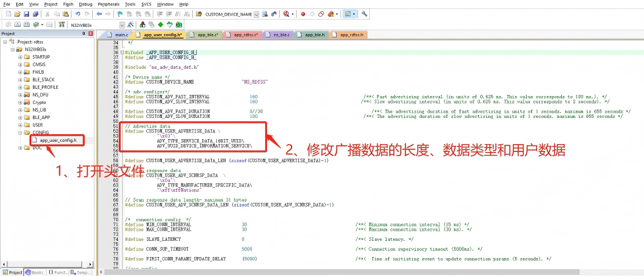The width and height of the screenshot is (644, 276).
Task: Pin the Project panel
Action: tap(84, 34)
